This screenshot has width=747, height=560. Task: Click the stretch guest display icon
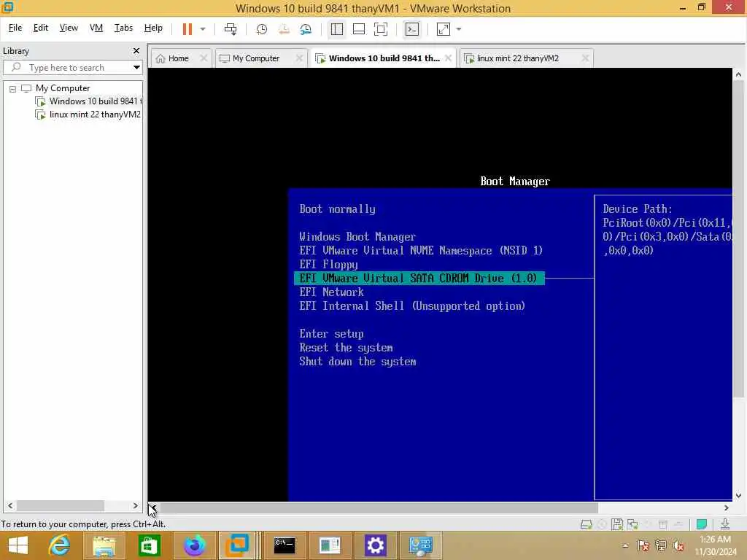(x=444, y=29)
